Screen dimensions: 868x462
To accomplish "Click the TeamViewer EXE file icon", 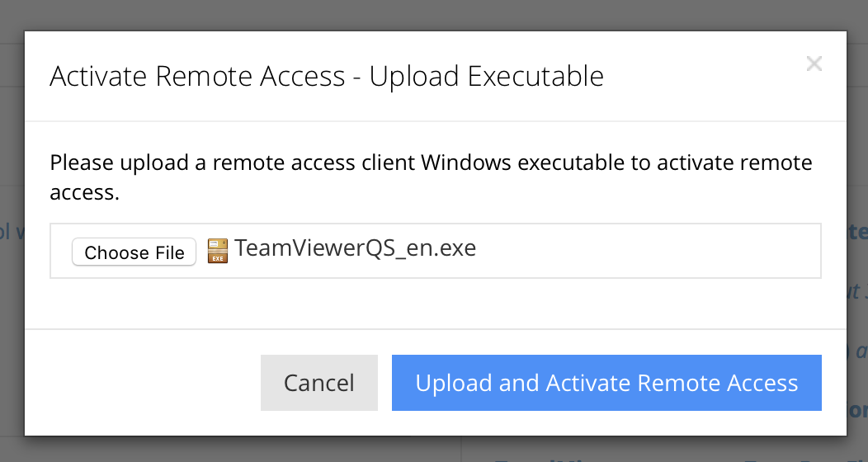I will pyautogui.click(x=217, y=250).
